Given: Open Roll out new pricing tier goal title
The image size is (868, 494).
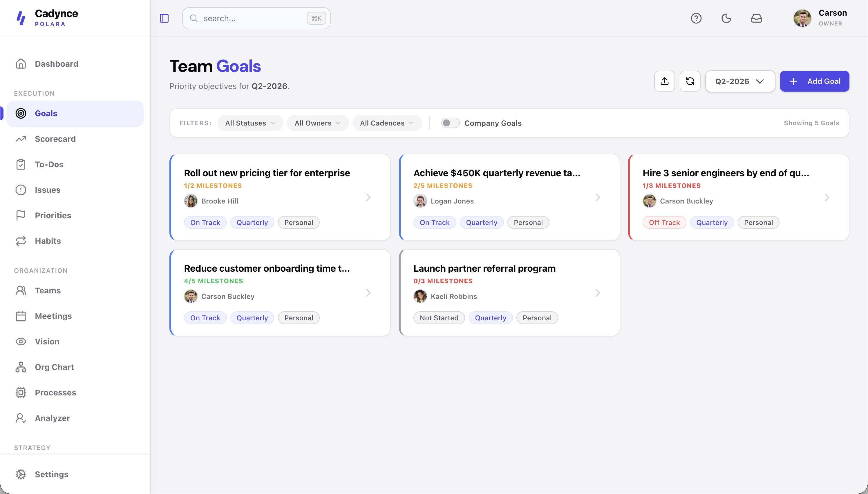Looking at the screenshot, I should 267,173.
